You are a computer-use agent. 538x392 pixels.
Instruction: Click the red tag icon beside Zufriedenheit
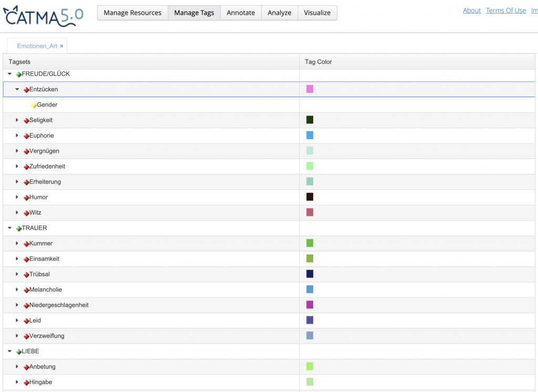[26, 167]
